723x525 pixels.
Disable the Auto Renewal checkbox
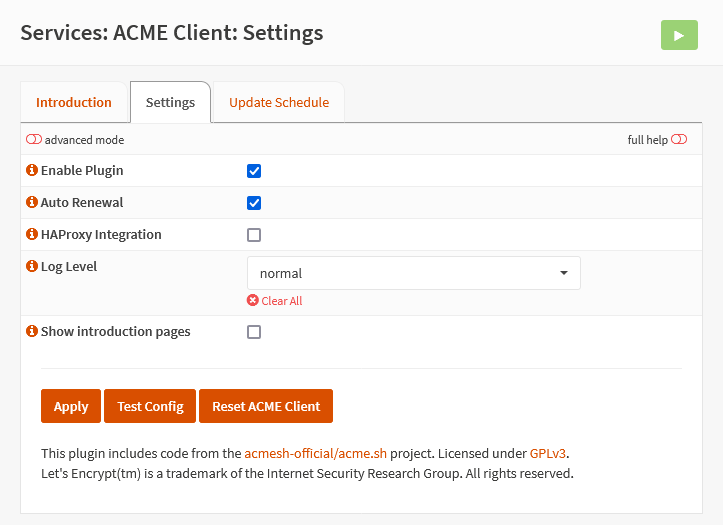[254, 203]
